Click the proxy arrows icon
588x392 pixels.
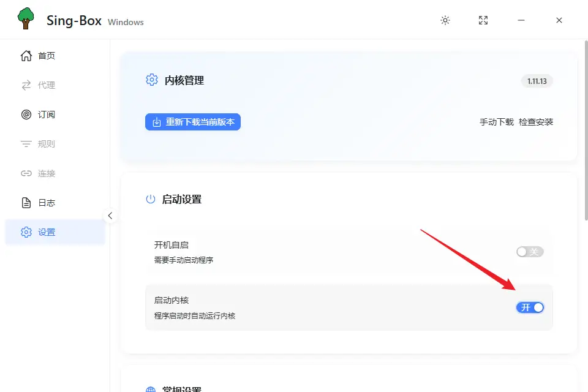coord(26,85)
